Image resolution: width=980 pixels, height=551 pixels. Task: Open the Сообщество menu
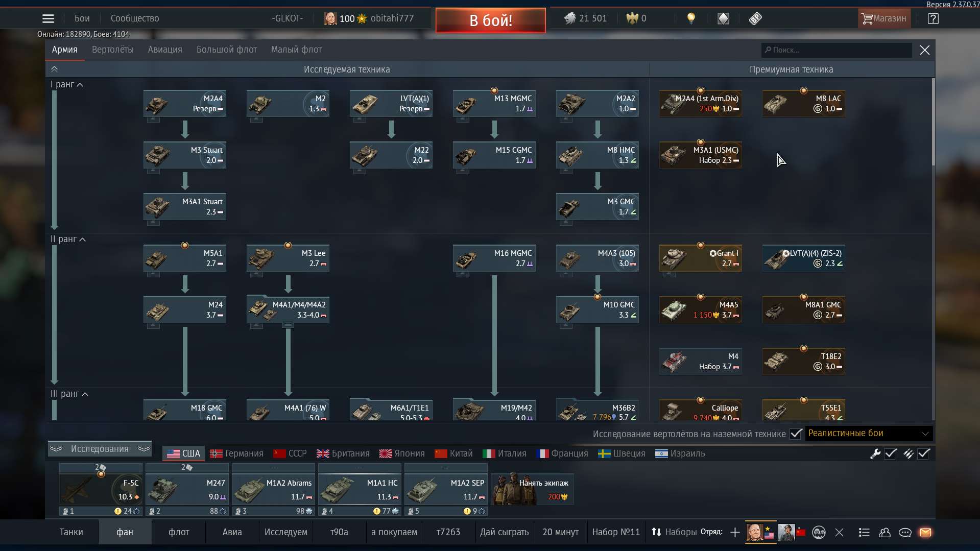(135, 18)
